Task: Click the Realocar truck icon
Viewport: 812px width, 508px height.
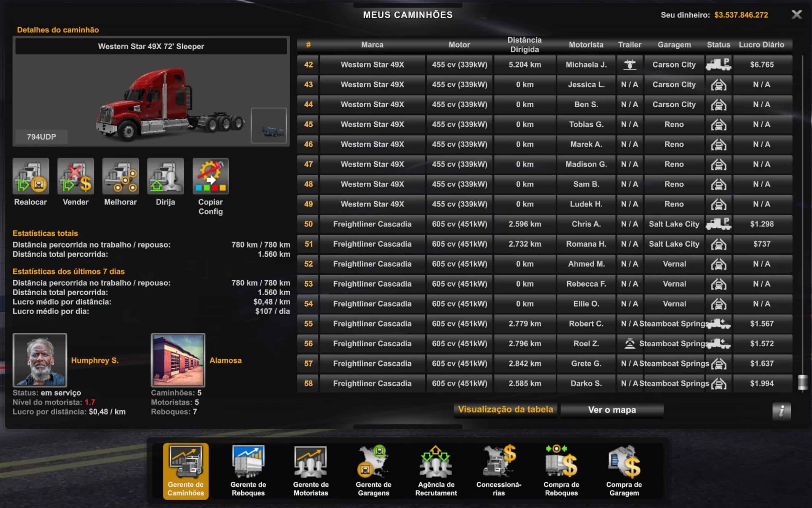Action: click(x=31, y=176)
